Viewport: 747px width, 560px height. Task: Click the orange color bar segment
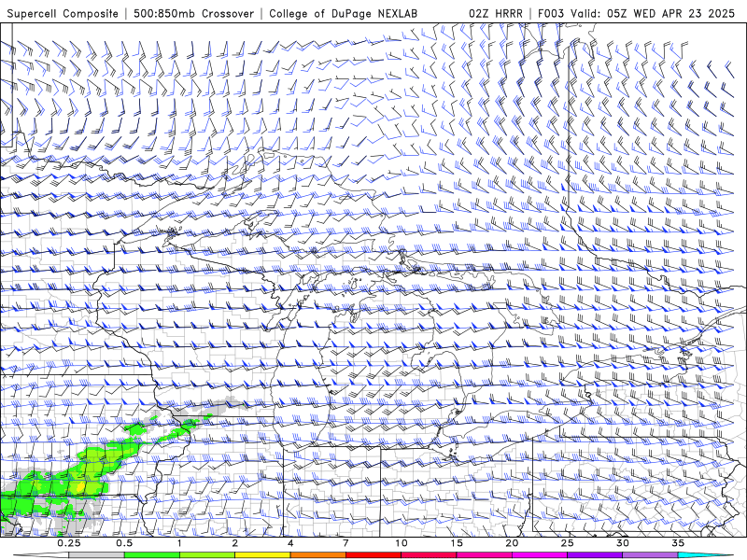click(317, 555)
